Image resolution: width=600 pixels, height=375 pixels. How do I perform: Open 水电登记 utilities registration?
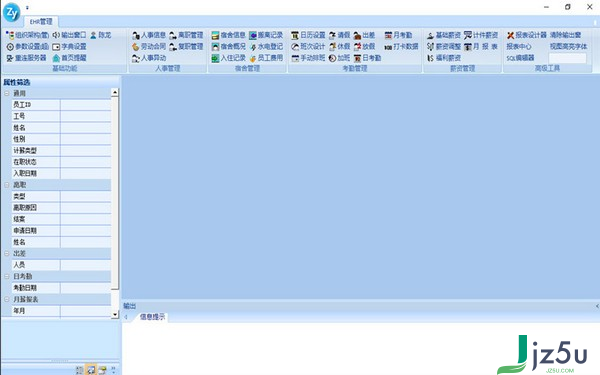pos(266,47)
